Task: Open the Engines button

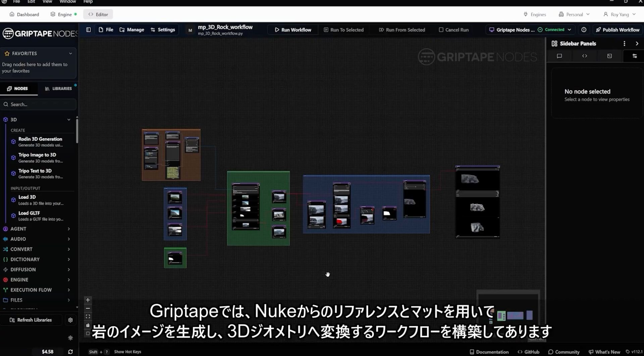Action: (x=535, y=14)
